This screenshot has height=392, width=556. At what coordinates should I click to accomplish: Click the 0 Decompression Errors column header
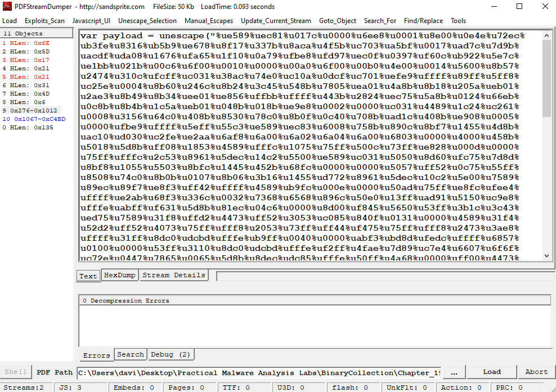315,300
